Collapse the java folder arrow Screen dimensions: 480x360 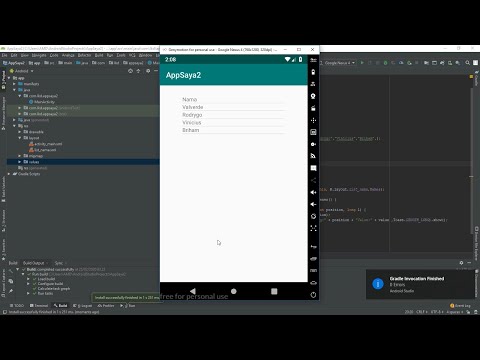pyautogui.click(x=14, y=90)
